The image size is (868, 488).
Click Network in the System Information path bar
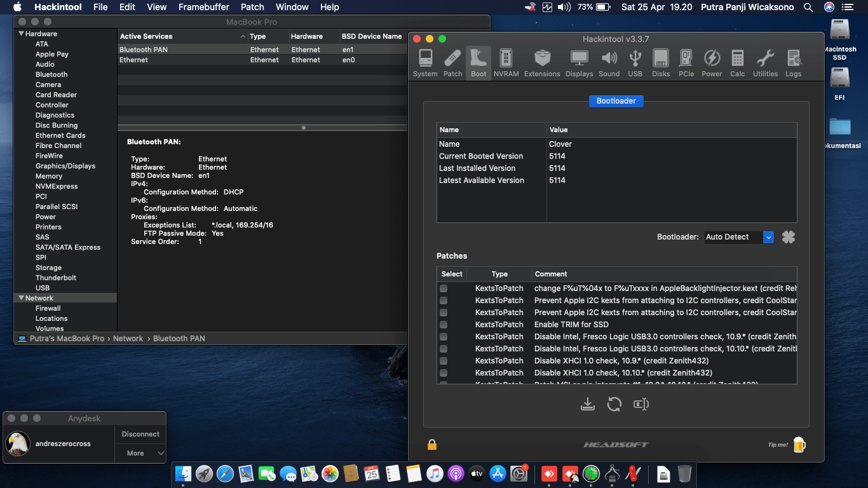pos(128,339)
